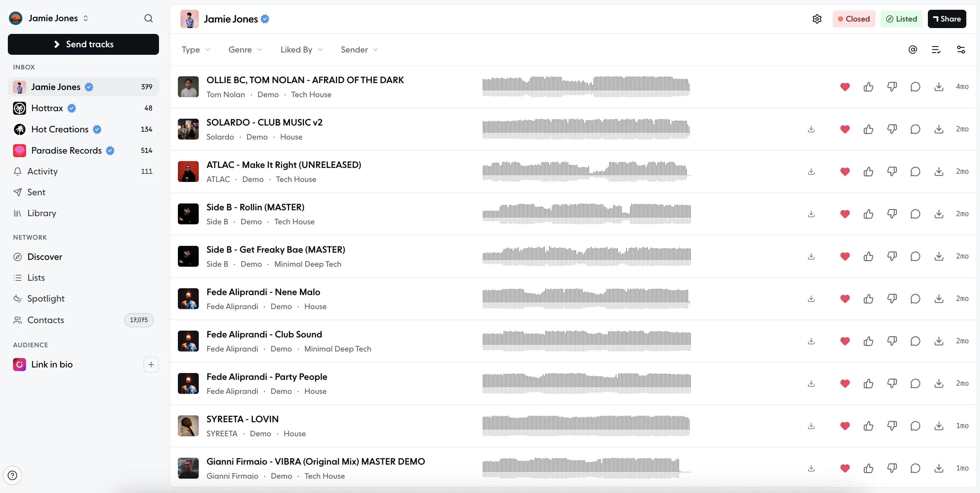Seek in AFRAID OF THE DARK waveform
The image size is (980, 493).
pos(586,87)
